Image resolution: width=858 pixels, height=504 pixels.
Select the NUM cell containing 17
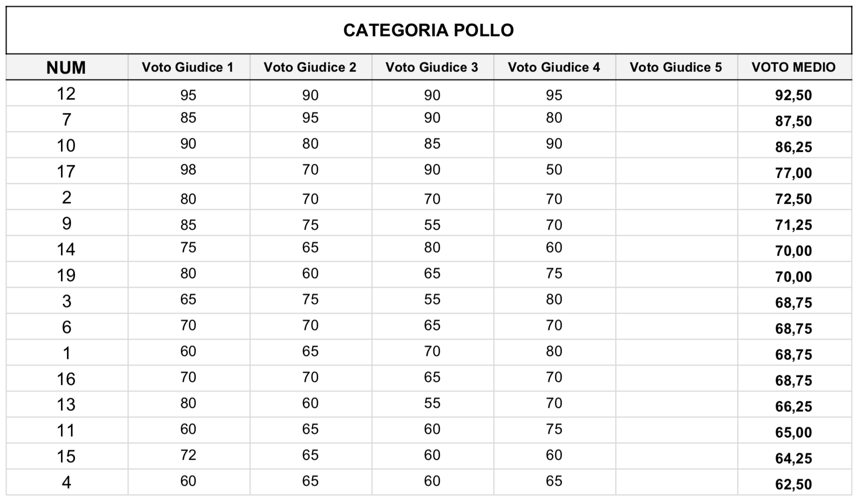click(66, 171)
